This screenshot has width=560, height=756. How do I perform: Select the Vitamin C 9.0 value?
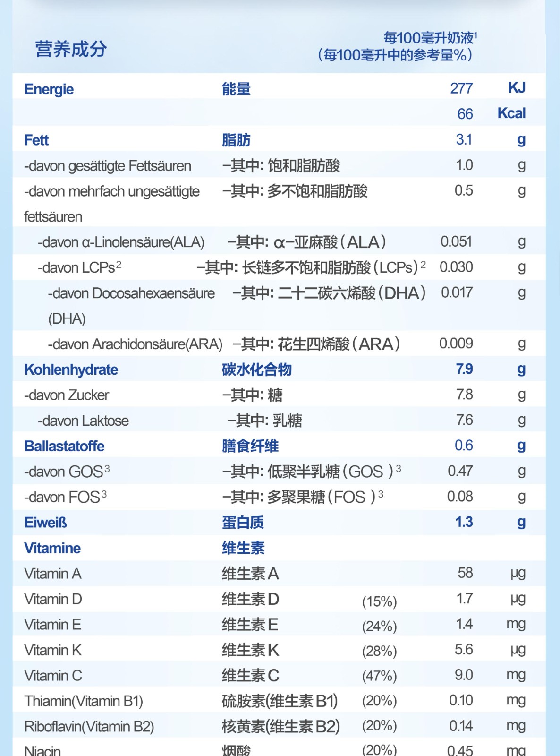coord(464,675)
